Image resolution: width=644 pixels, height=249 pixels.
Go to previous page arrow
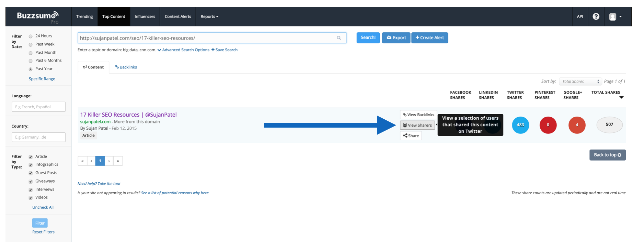click(x=91, y=161)
